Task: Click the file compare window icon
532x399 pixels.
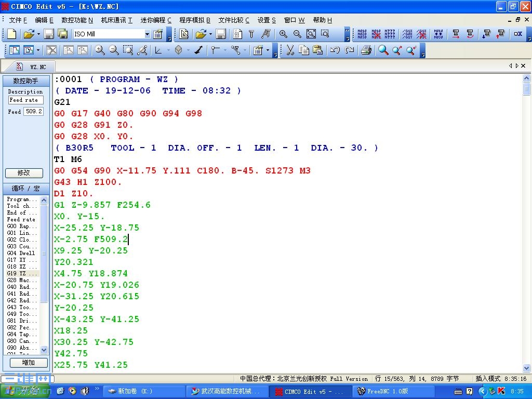Action: pos(14,50)
